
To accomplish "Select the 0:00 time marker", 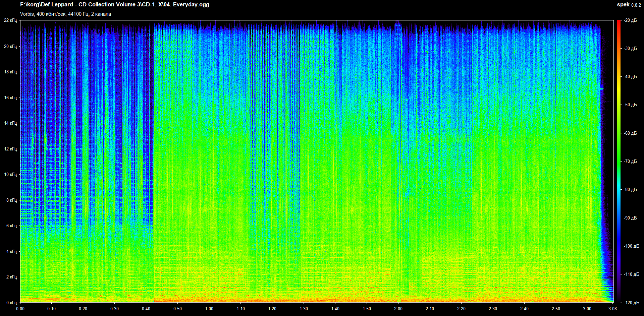I will [x=20, y=309].
